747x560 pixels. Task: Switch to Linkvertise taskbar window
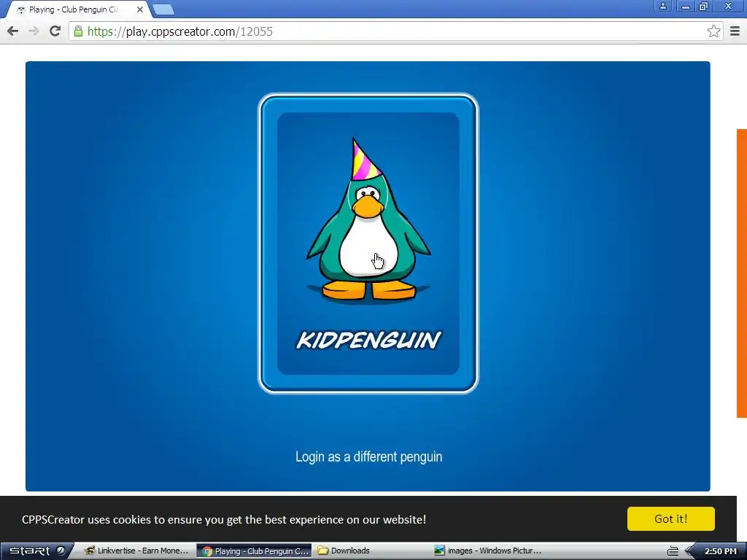click(x=136, y=551)
